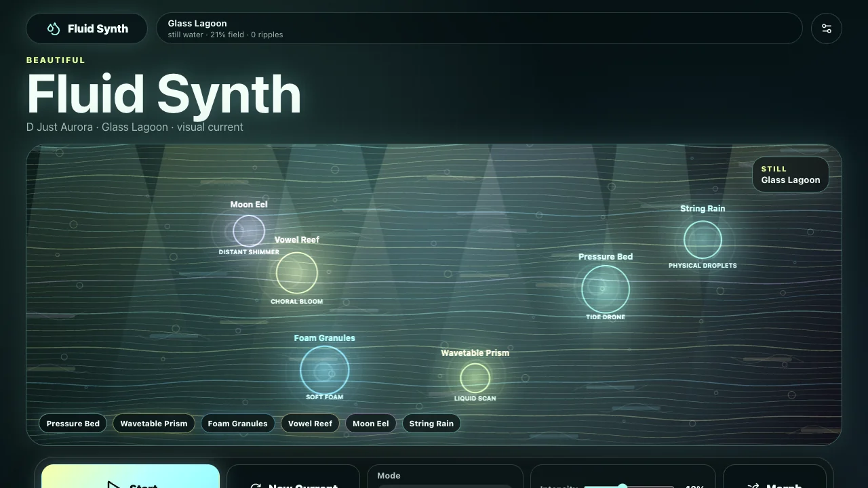Screen dimensions: 868x488
Task: Click the 'PHYSICAL DROPLETS' label
Action: coord(703,266)
